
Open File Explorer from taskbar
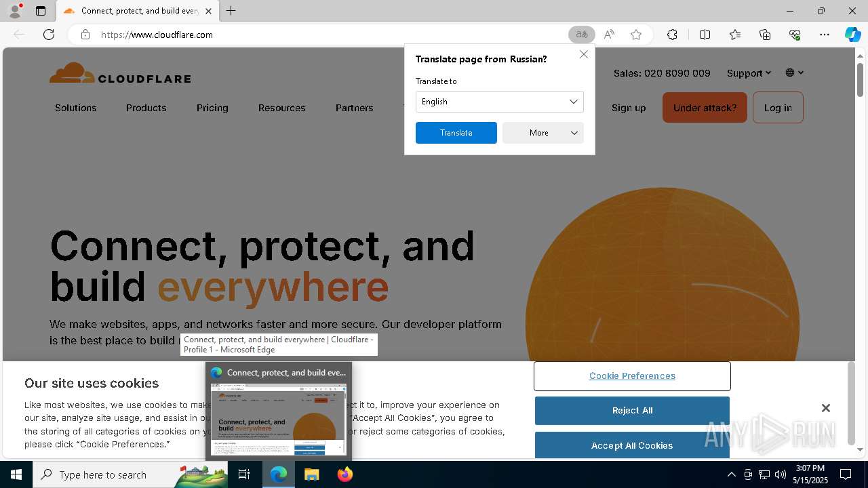coord(311,474)
